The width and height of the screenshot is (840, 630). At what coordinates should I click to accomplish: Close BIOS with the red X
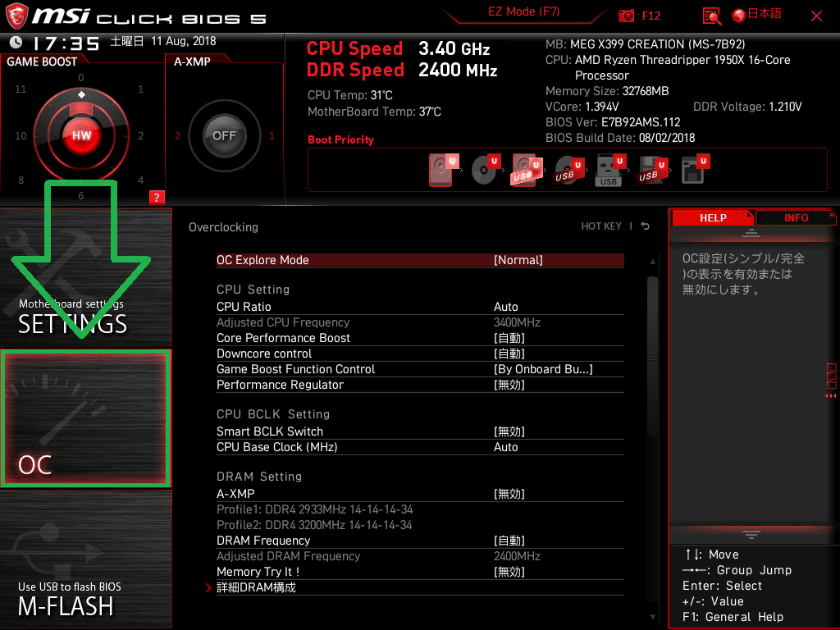[816, 16]
